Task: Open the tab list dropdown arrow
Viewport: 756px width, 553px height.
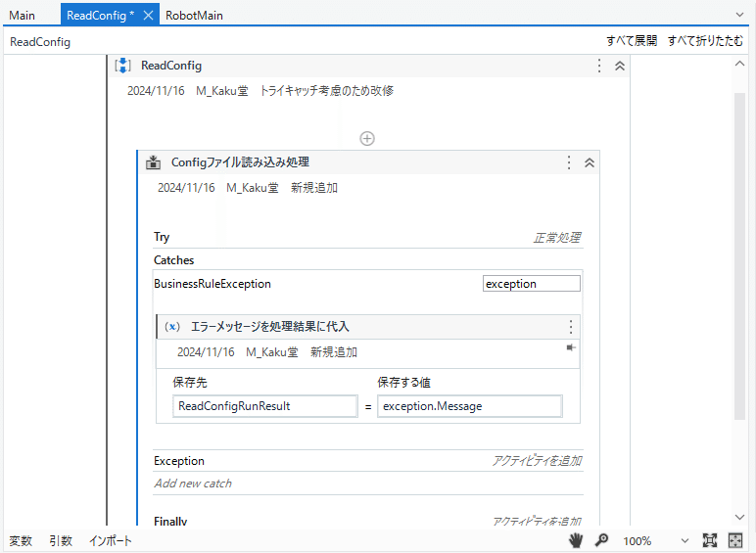Action: pos(739,15)
